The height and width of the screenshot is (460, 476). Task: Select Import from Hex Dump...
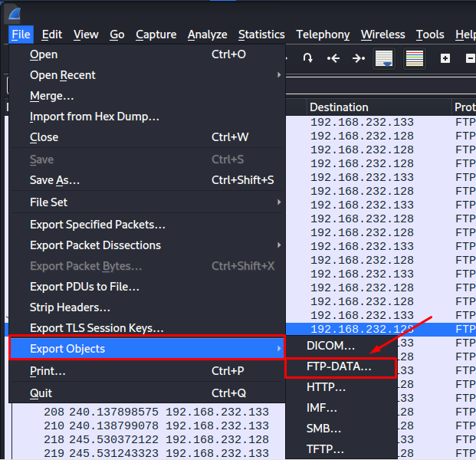tap(94, 117)
